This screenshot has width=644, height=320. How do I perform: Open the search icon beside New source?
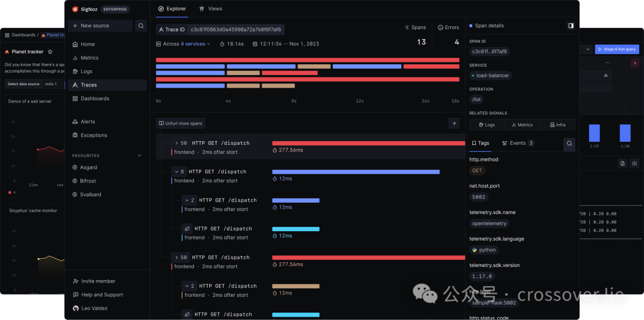click(x=141, y=26)
